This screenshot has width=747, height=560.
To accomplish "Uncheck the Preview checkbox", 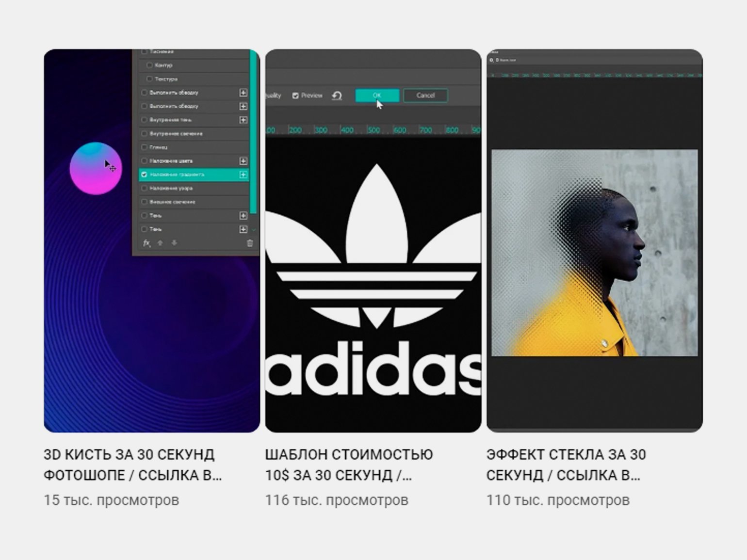I will 295,96.
